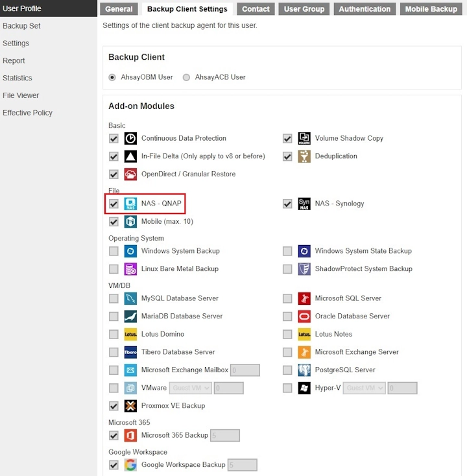
Task: Click the Continuous Data Protection clock icon
Action: [x=130, y=138]
